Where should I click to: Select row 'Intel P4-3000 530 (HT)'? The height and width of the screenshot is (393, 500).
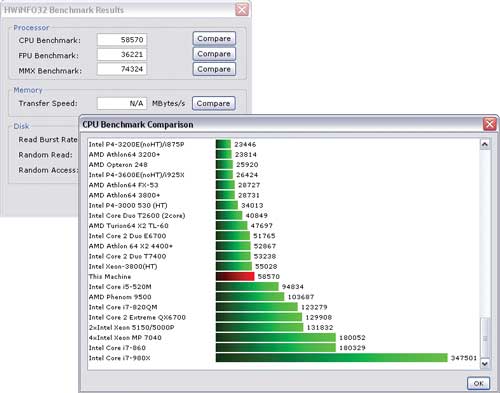click(x=283, y=205)
